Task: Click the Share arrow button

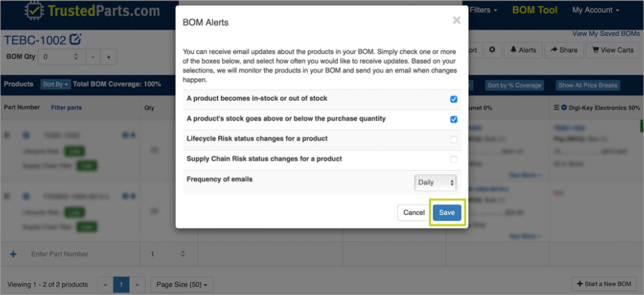Action: tap(563, 50)
